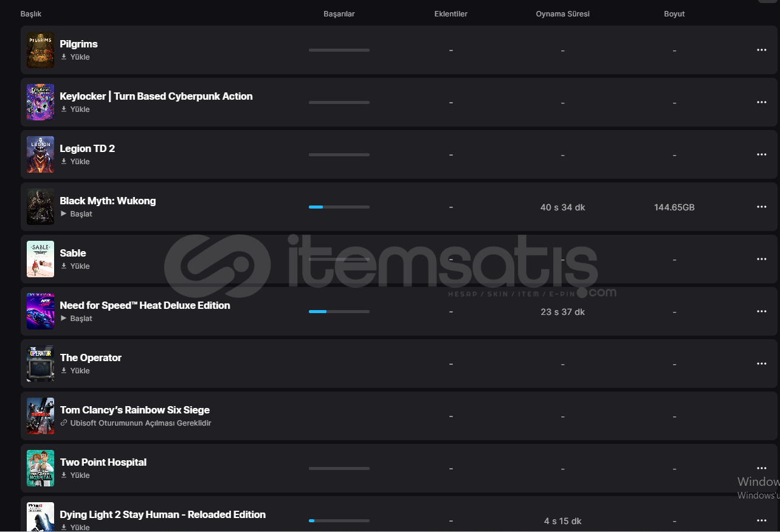Install Pilgrims via Yükle

pos(75,57)
